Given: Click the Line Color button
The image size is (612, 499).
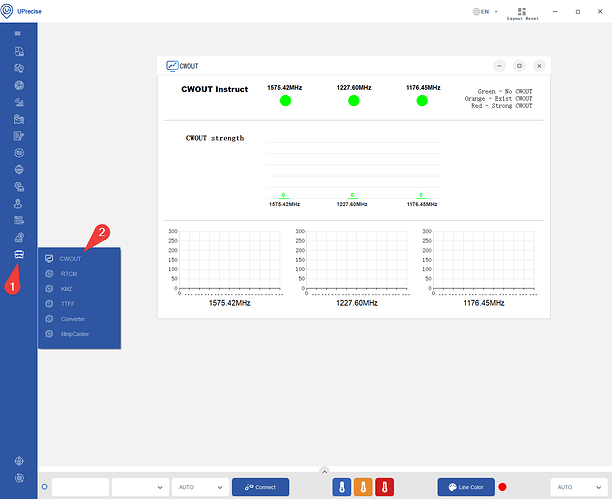Looking at the screenshot, I should tap(465, 487).
